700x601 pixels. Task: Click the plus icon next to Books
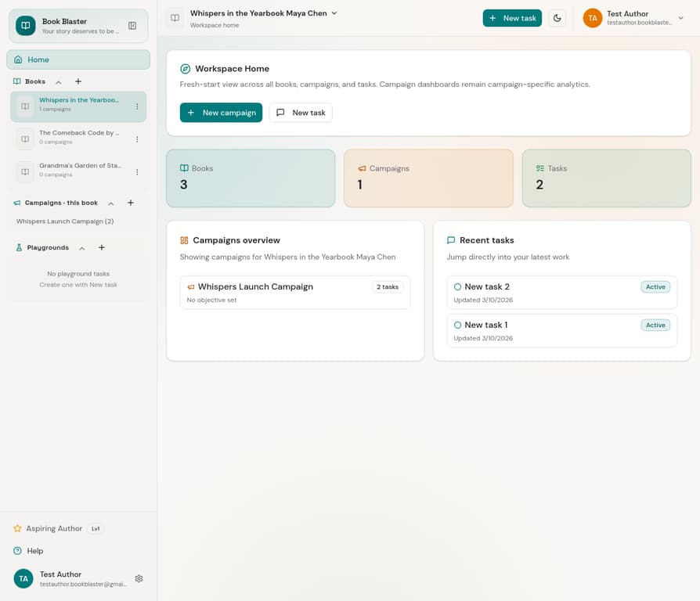(78, 81)
